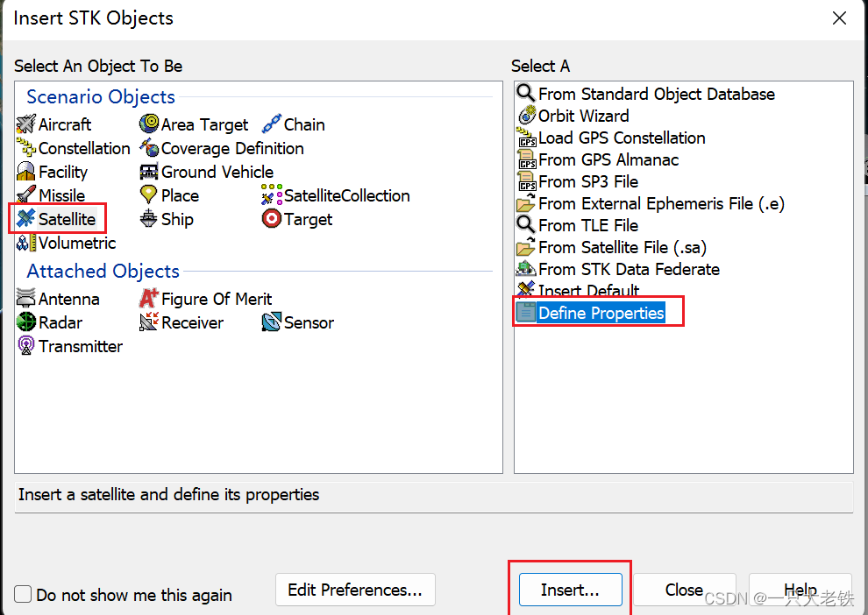This screenshot has width=868, height=615.
Task: Choose the Coverage Definition icon
Action: 149,148
